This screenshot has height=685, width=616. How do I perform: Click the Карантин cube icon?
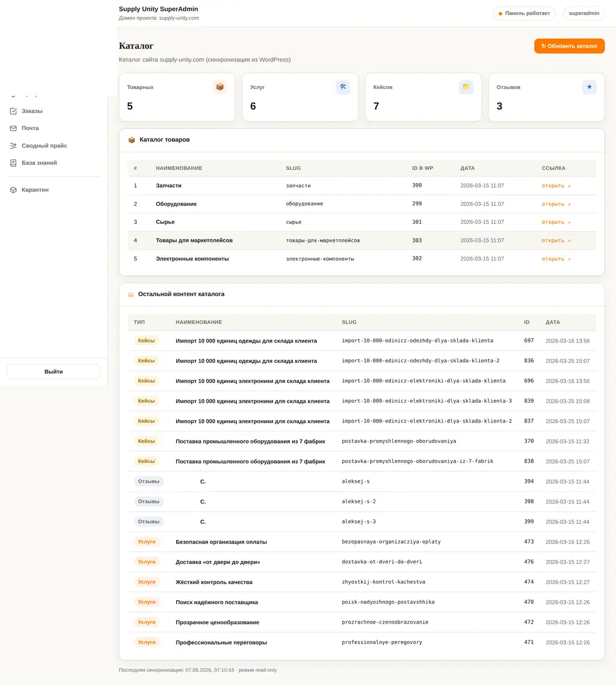[x=13, y=190]
